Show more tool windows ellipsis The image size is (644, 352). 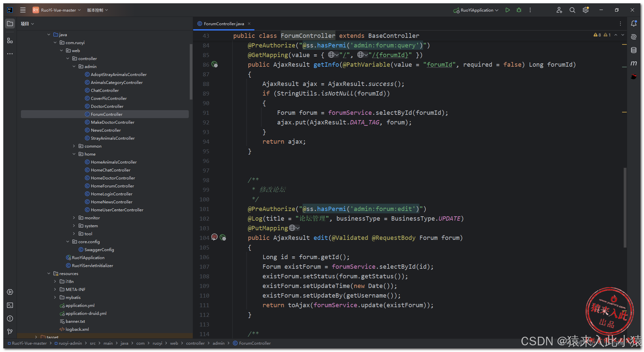[10, 53]
